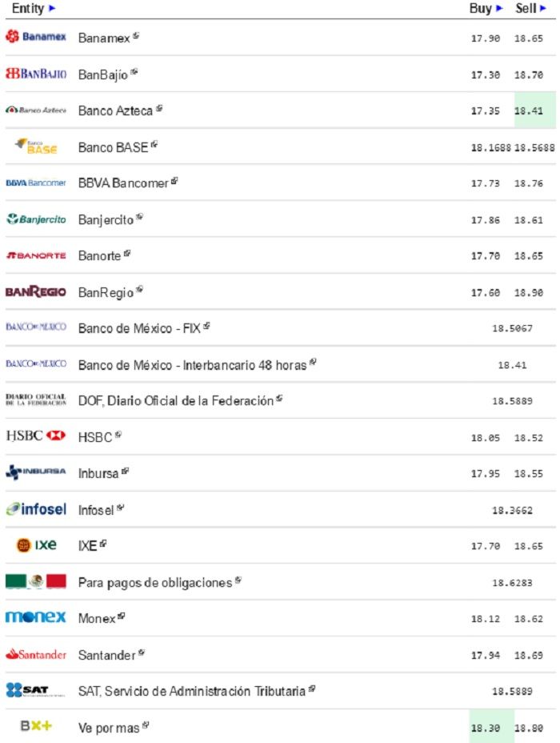Sort table by Entity column arrow

[52, 8]
